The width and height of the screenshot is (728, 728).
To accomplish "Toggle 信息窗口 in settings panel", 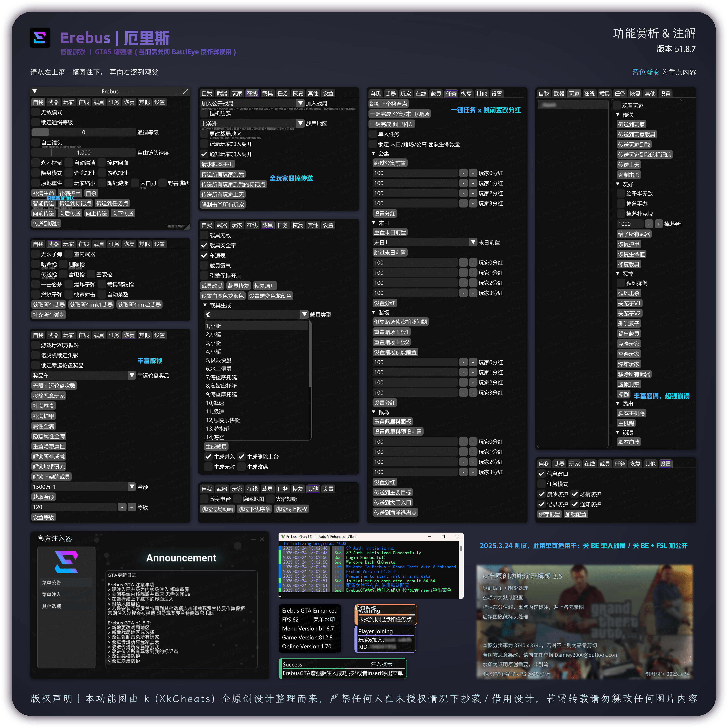I will 542,474.
